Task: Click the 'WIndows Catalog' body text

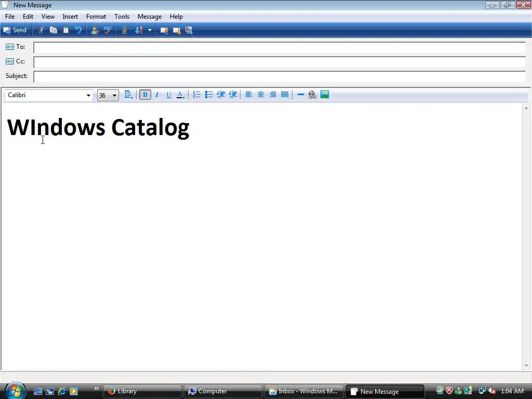Action: 98,128
